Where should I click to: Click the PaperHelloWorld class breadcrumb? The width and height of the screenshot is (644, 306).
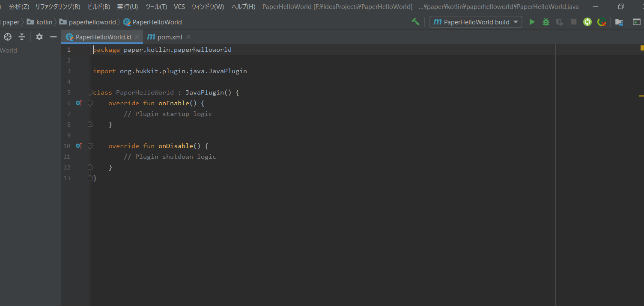(x=152, y=22)
